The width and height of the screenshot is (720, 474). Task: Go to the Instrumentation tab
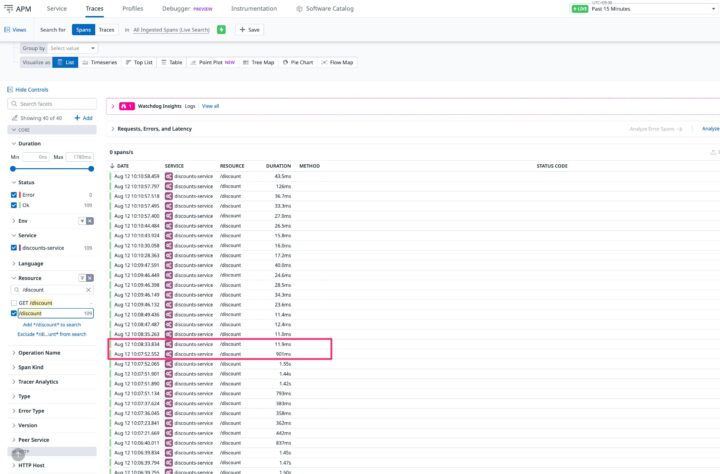254,9
